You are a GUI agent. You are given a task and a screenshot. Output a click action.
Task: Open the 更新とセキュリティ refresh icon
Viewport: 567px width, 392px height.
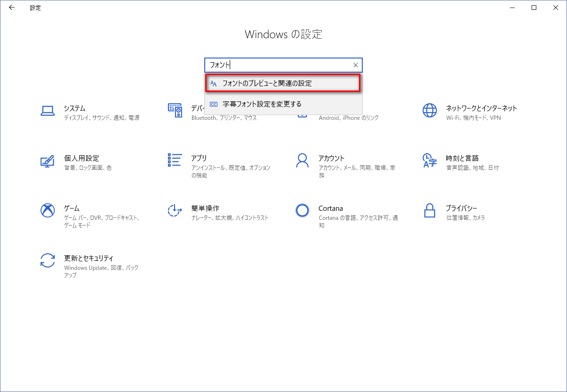[x=47, y=260]
